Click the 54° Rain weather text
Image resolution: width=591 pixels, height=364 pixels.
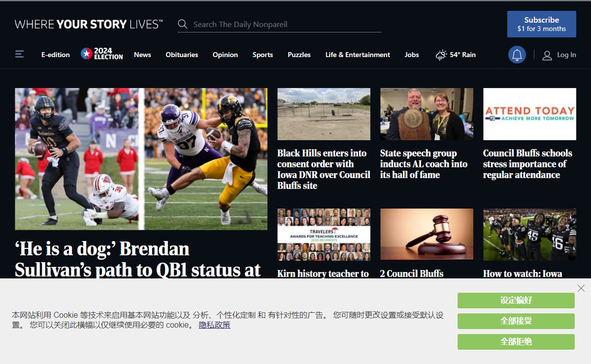[x=462, y=55]
